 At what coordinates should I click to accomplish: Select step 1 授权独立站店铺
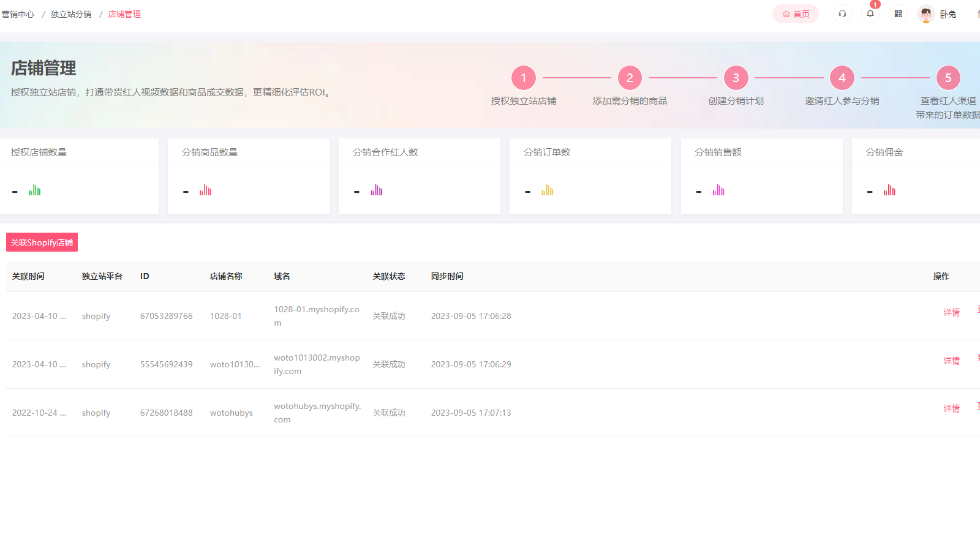click(x=523, y=78)
